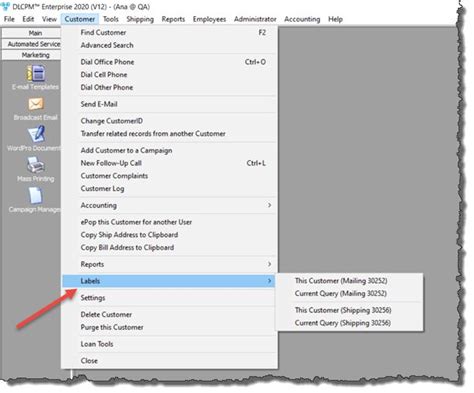Open the Edit menu

point(28,19)
